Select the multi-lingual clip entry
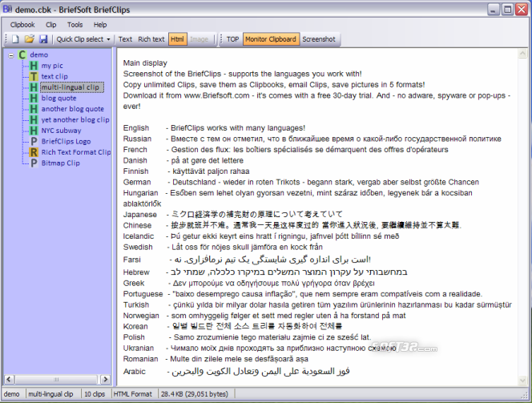Image resolution: width=532 pixels, height=403 pixels. tap(72, 87)
